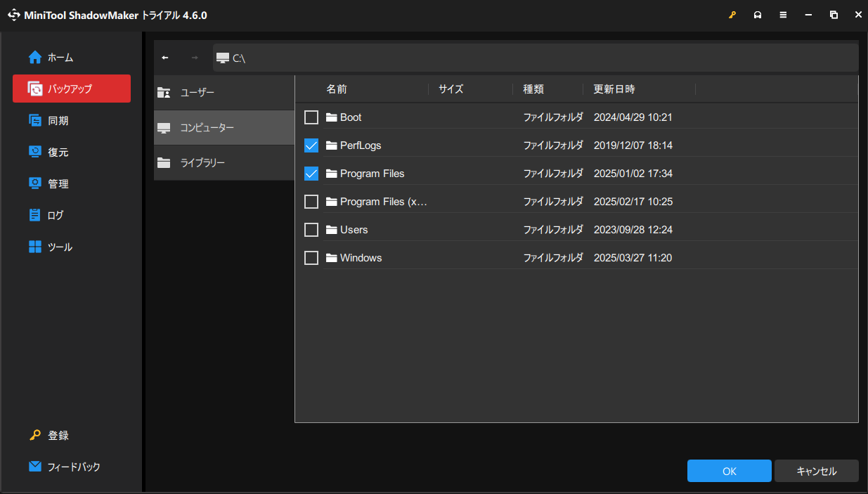
Task: Check the Users folder checkbox
Action: pos(311,230)
